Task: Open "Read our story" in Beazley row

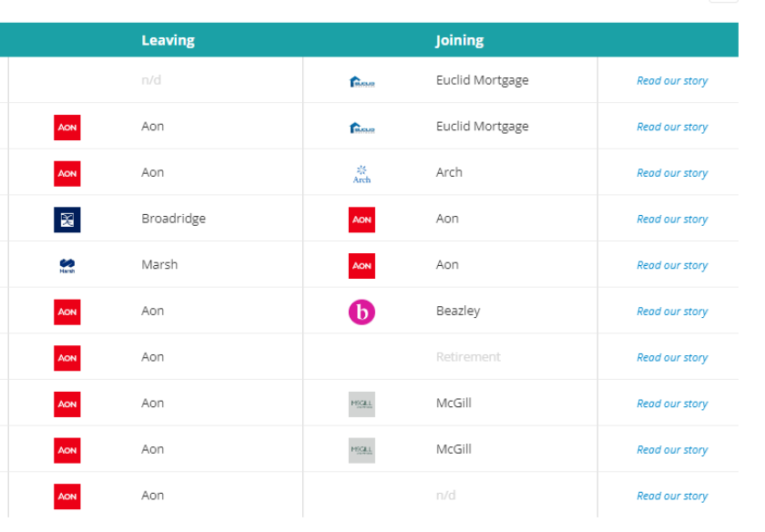Action: [672, 312]
